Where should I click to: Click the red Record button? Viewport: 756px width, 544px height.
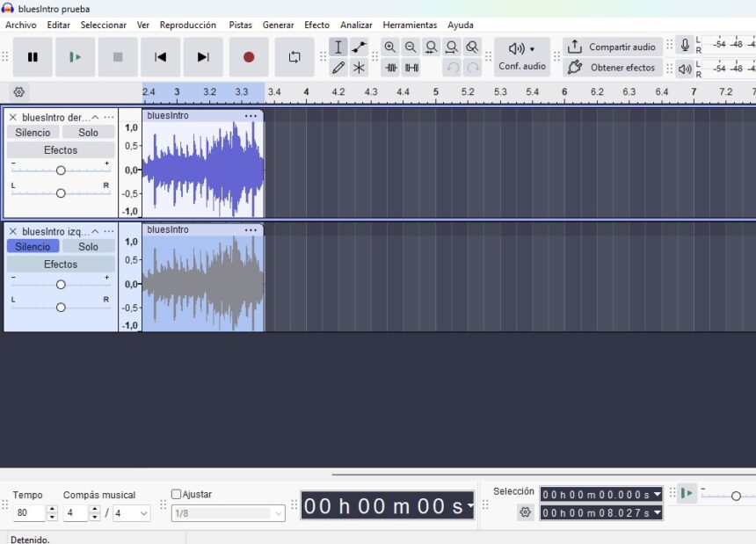[249, 57]
